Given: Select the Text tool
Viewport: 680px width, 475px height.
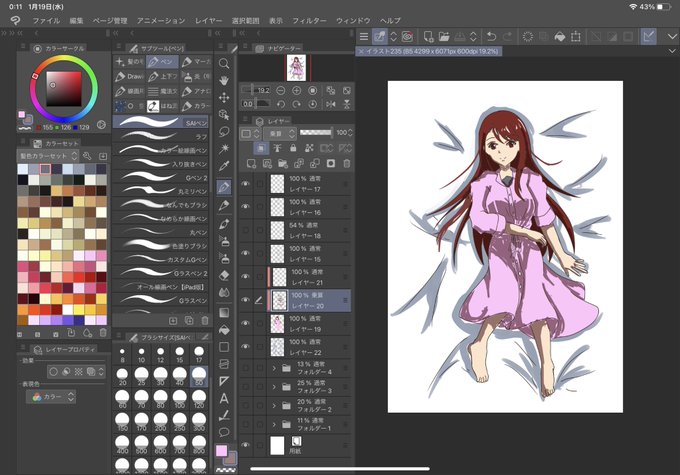Looking at the screenshot, I should (x=224, y=398).
